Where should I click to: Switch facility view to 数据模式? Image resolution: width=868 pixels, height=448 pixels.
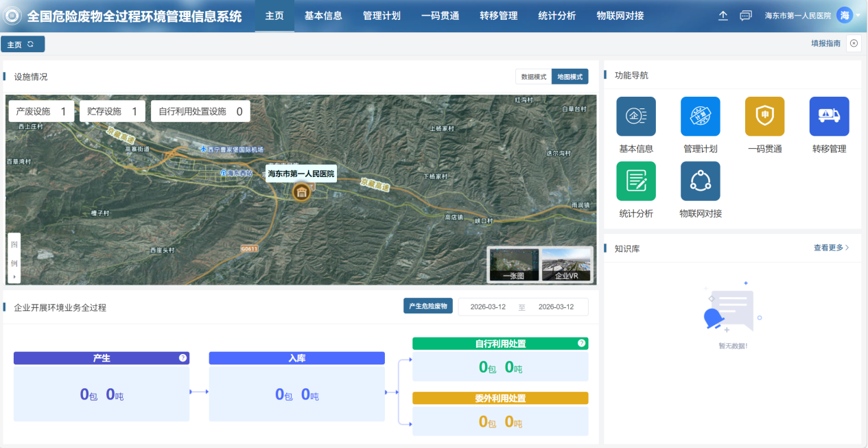coord(534,77)
